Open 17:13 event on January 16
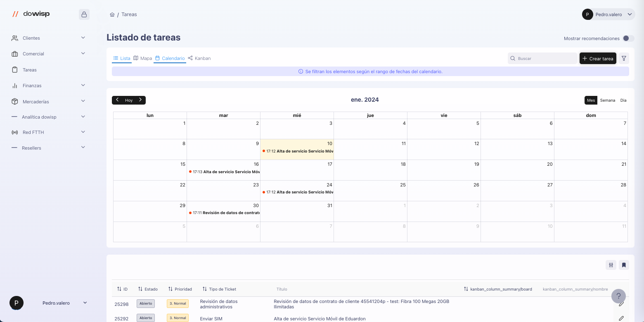644x322 pixels. 224,172
